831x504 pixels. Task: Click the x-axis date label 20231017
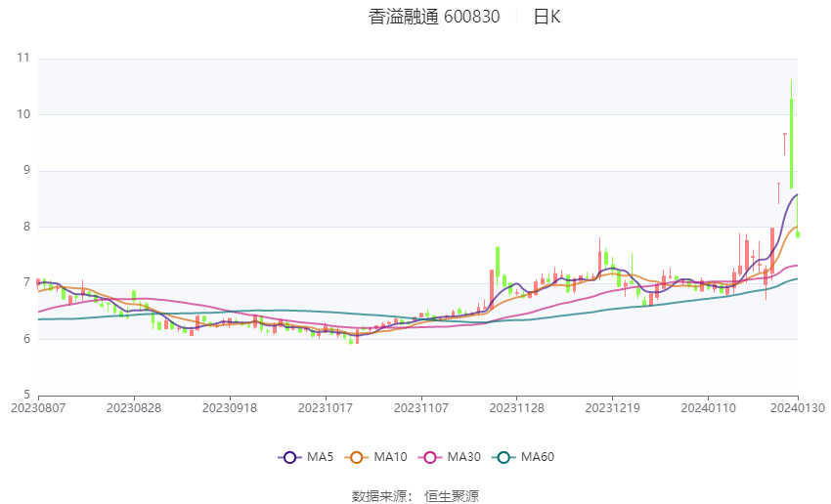click(326, 408)
